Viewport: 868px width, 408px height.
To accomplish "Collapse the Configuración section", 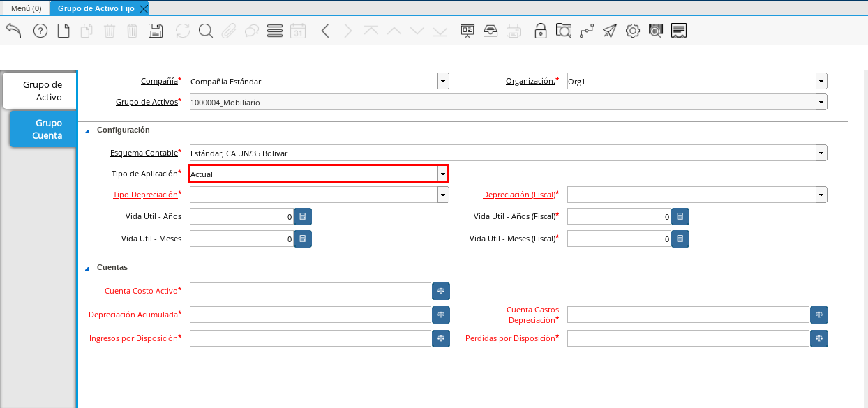I will tap(87, 130).
